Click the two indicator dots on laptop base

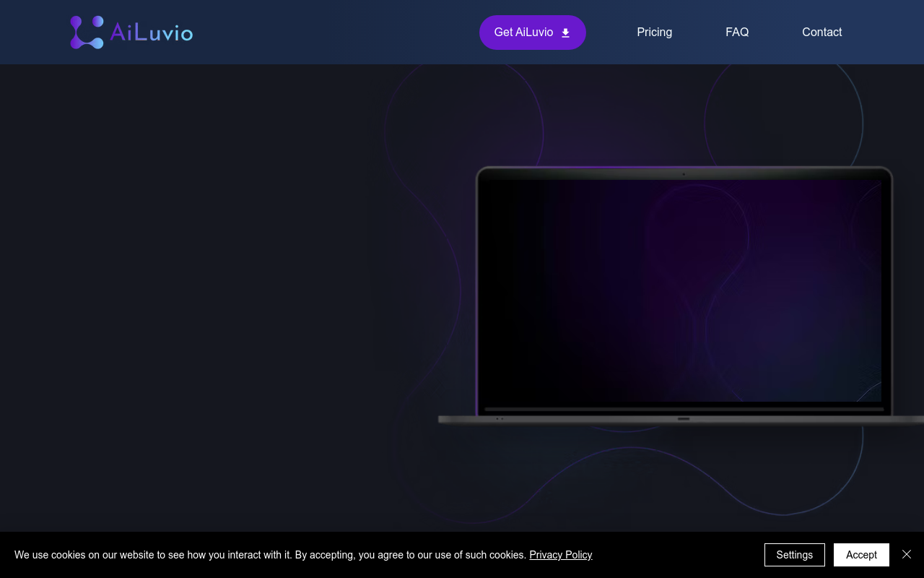click(x=500, y=418)
